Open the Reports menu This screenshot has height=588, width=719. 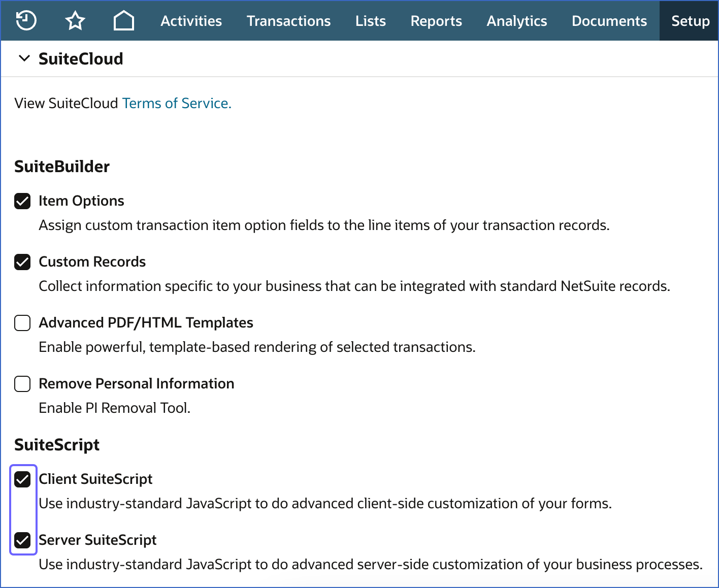436,21
